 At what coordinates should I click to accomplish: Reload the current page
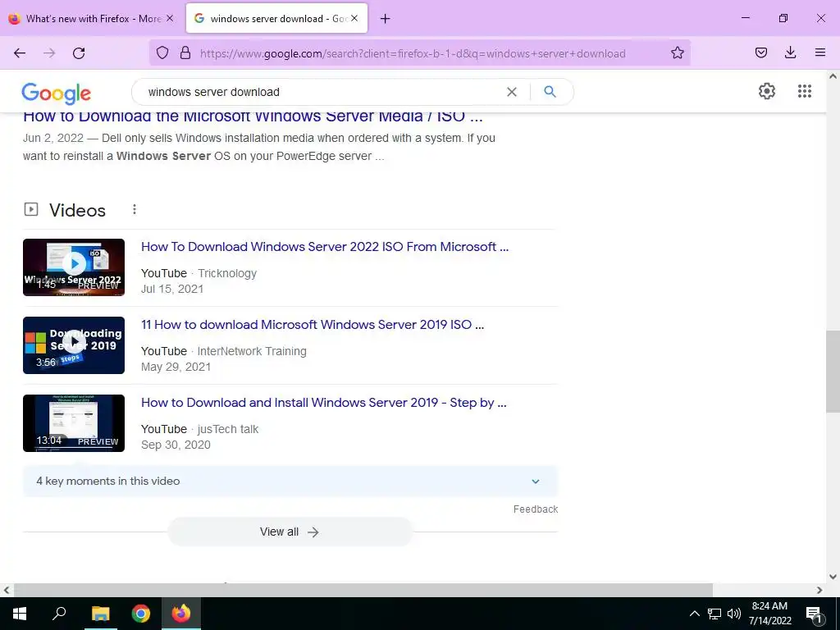point(79,53)
